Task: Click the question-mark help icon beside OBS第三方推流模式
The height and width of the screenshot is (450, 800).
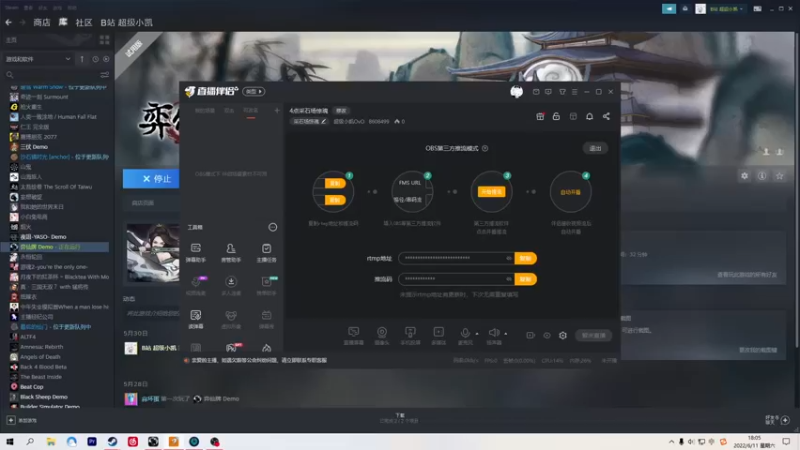Action: 485,148
